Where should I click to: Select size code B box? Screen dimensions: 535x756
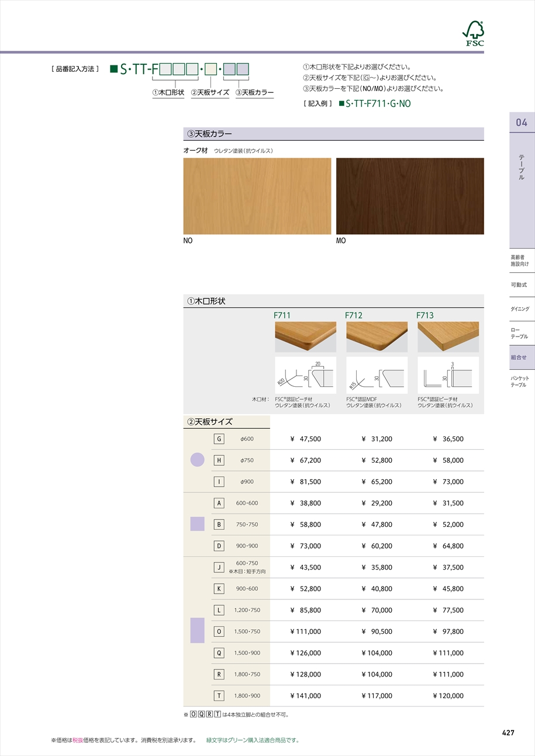click(219, 525)
